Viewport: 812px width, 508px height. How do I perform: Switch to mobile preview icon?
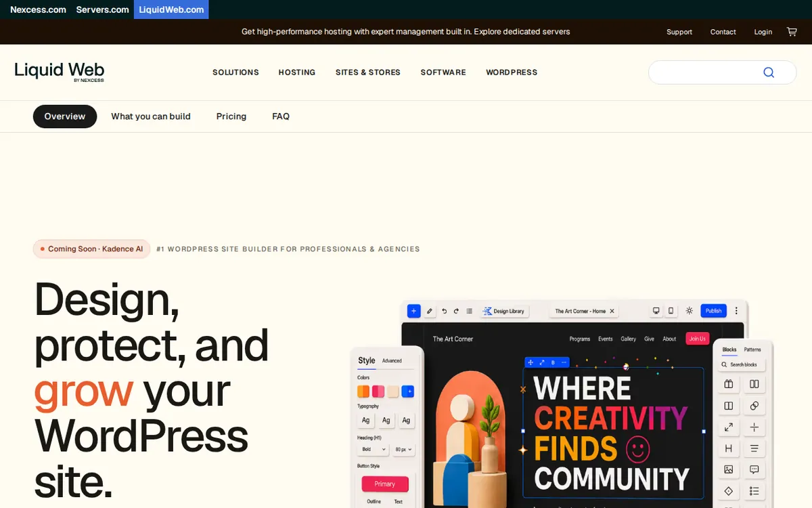click(x=671, y=311)
